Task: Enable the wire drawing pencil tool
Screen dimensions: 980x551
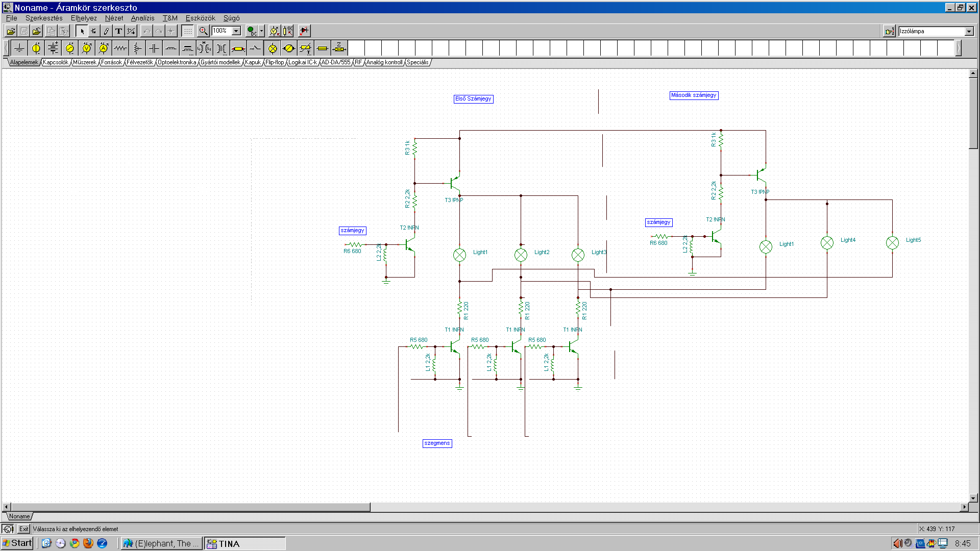Action: [106, 31]
